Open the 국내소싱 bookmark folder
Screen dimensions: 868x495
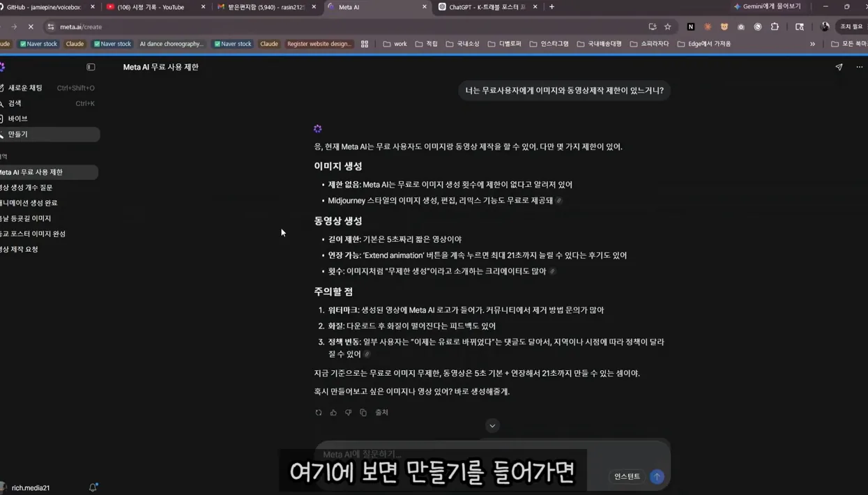463,44
